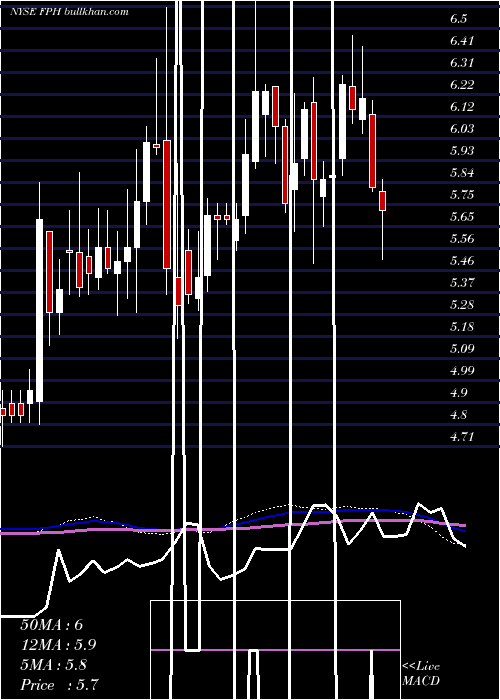
Task: Select the 6.22 price label
Action: pos(462,85)
